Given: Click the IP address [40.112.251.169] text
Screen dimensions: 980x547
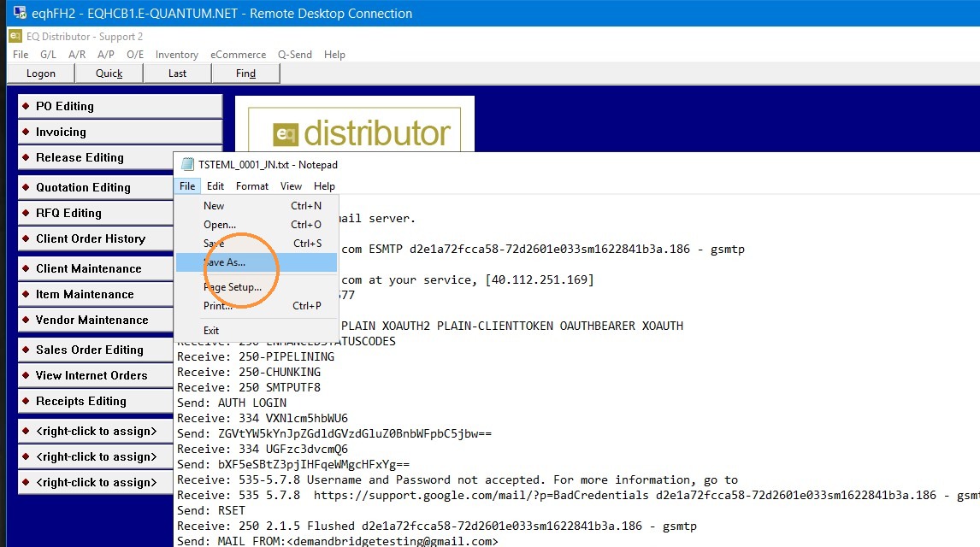Looking at the screenshot, I should pyautogui.click(x=540, y=279).
